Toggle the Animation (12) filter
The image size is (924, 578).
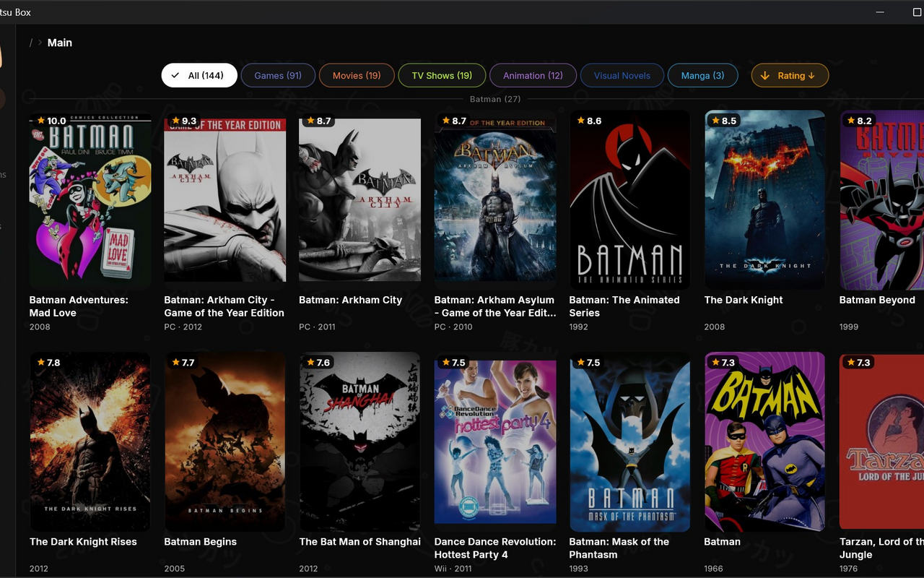click(533, 75)
